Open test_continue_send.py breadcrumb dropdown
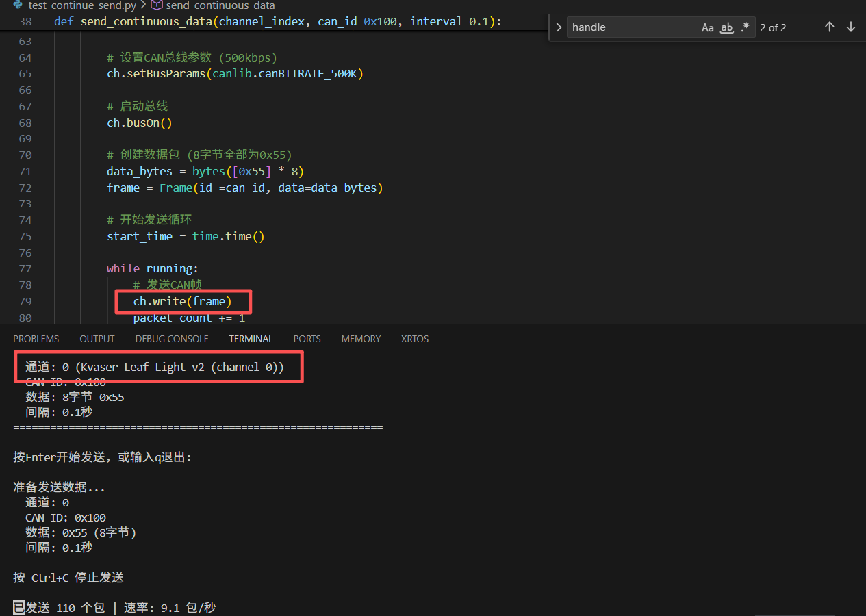The image size is (866, 616). click(x=82, y=5)
